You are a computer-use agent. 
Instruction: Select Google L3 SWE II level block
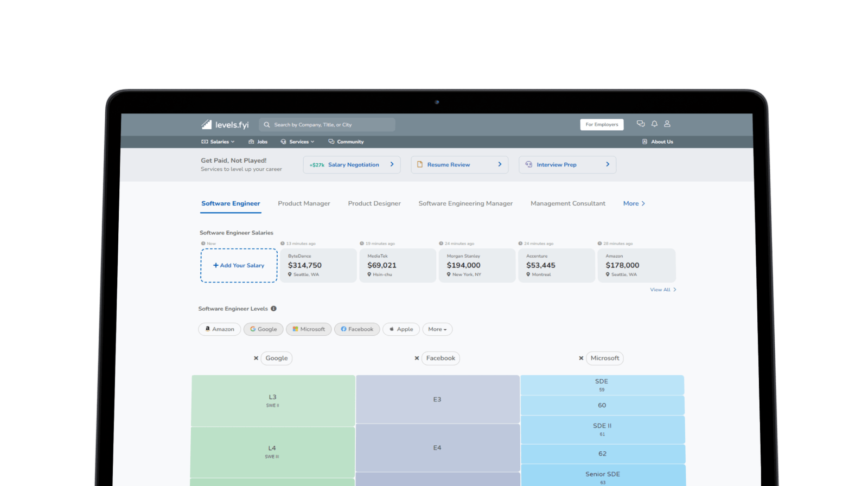[273, 401]
